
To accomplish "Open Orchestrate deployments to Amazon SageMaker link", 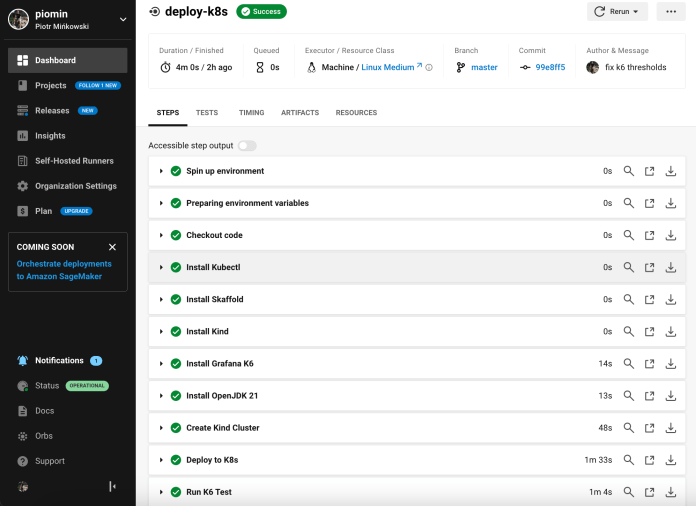I will [x=64, y=270].
